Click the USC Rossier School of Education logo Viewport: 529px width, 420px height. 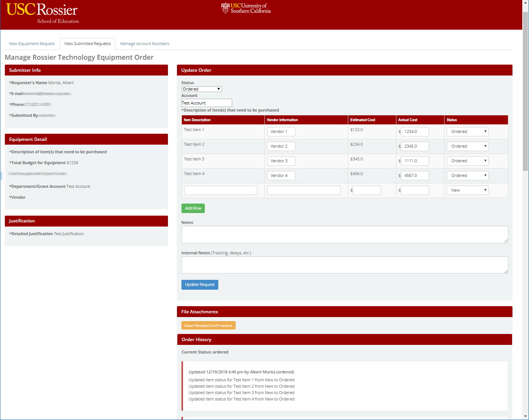point(42,13)
